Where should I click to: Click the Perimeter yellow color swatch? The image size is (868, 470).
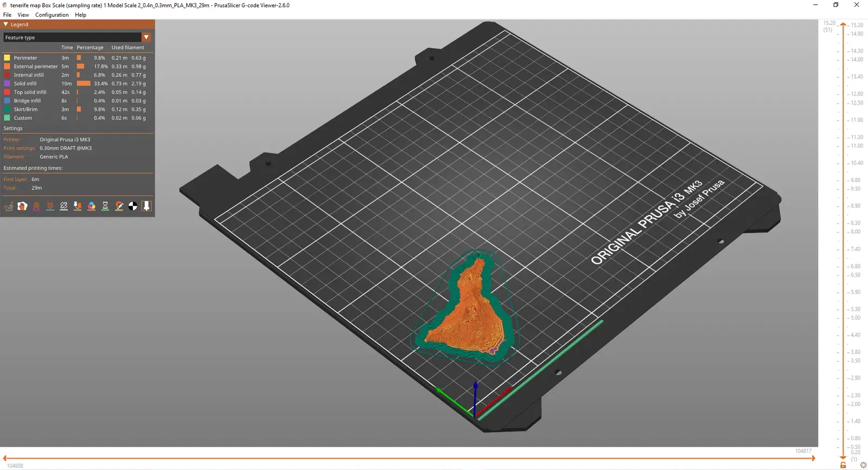pyautogui.click(x=7, y=57)
